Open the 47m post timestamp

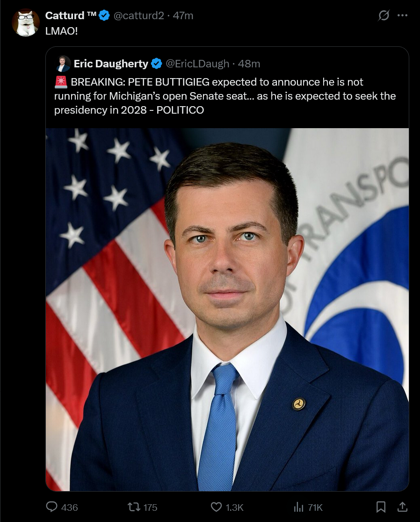pos(183,15)
